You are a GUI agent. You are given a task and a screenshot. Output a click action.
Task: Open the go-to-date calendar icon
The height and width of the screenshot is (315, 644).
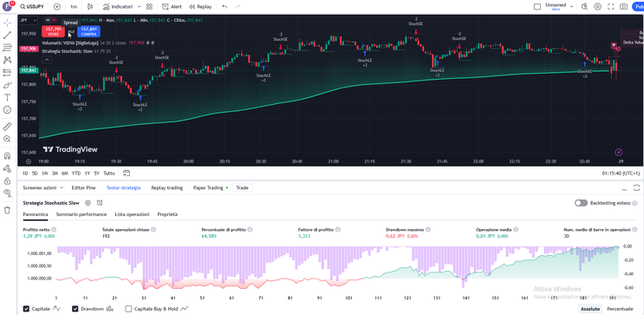tap(127, 174)
